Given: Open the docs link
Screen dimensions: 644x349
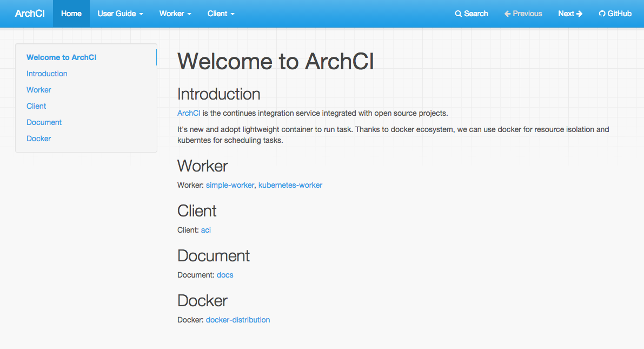Looking at the screenshot, I should pyautogui.click(x=225, y=274).
